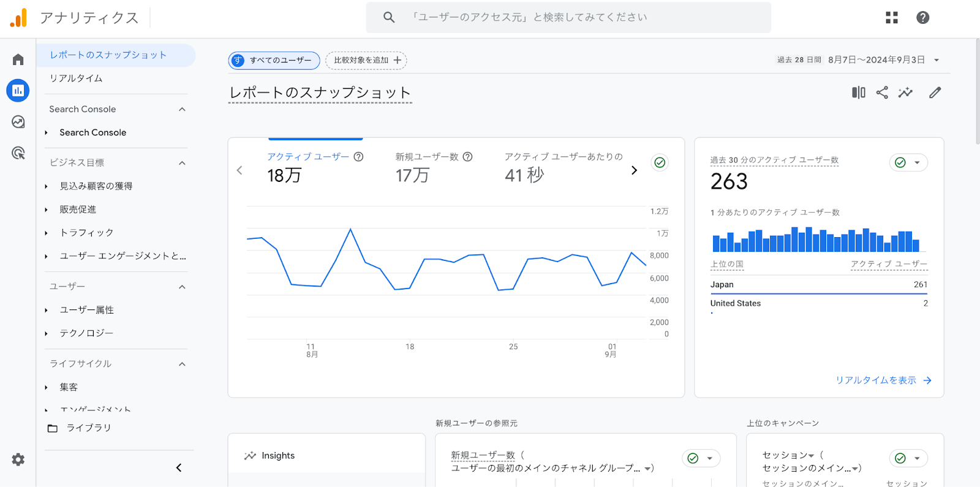The width and height of the screenshot is (980, 487).
Task: Open the Help question mark icon
Action: (923, 18)
